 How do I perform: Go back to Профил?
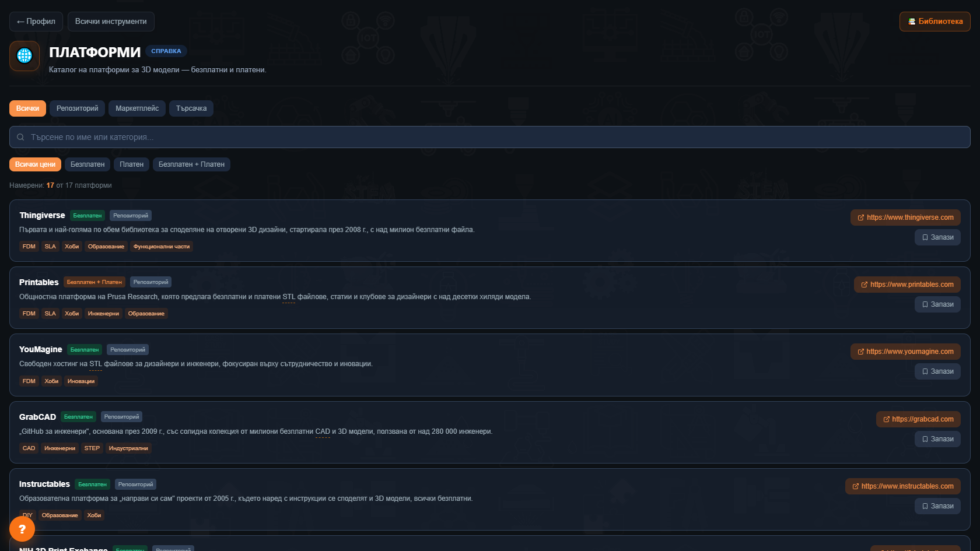click(36, 22)
